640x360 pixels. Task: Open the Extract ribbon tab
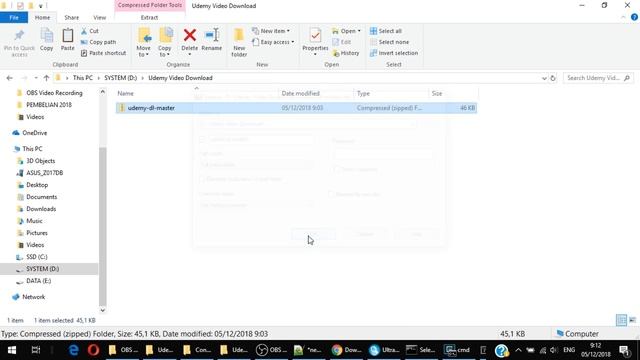[149, 18]
